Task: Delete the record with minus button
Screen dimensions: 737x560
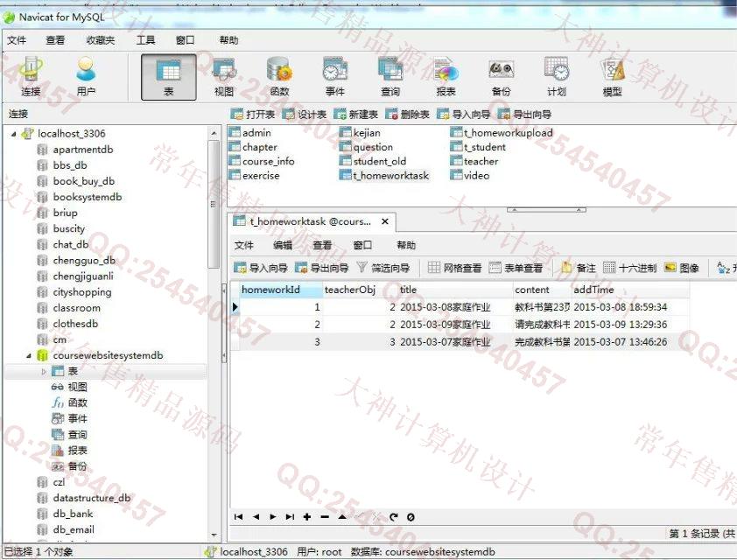Action: click(x=325, y=517)
